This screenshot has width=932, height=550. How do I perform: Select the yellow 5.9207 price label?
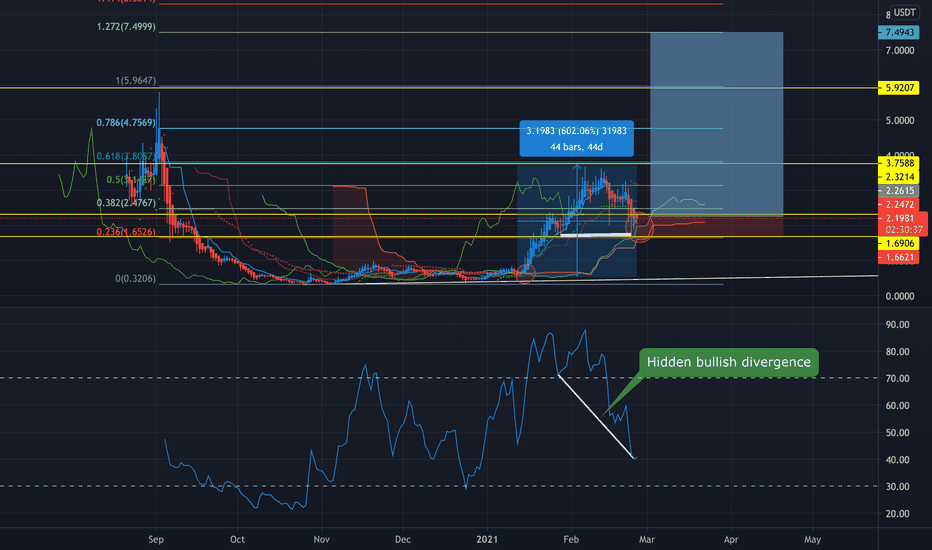899,87
